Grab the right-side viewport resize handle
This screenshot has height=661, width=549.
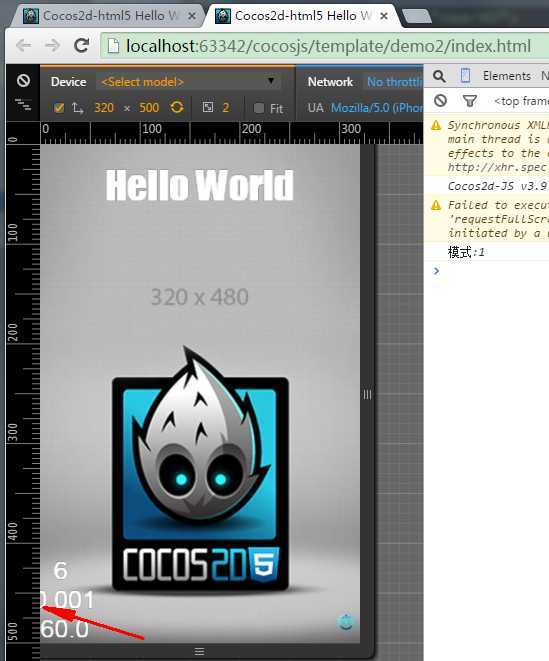pyautogui.click(x=367, y=395)
